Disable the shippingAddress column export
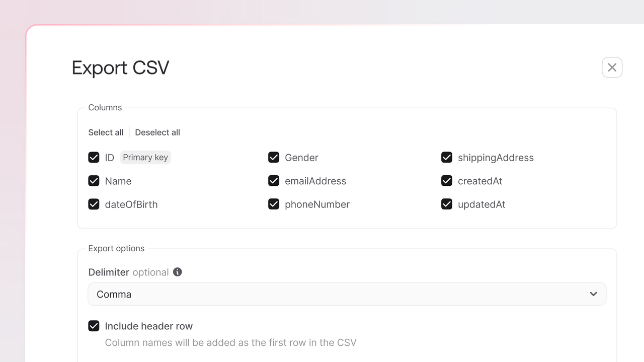 click(447, 158)
